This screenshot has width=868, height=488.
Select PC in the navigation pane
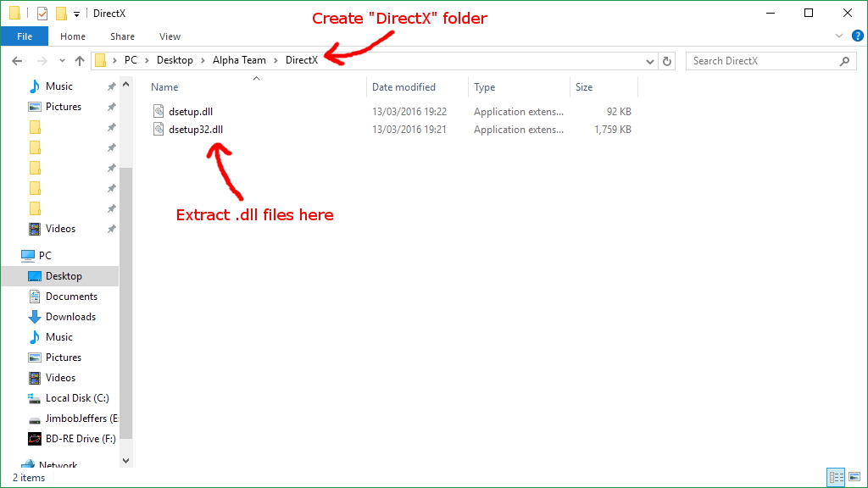[x=45, y=256]
